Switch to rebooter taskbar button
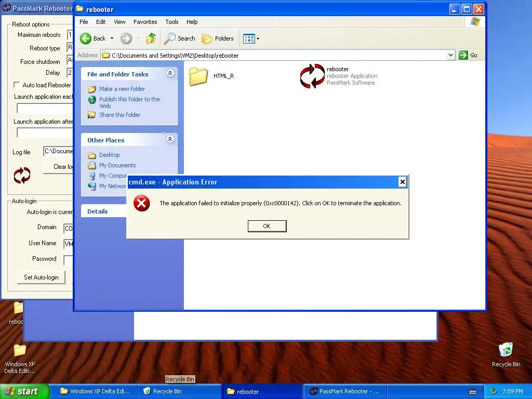Viewport: 532px width, 399px height. tap(262, 391)
